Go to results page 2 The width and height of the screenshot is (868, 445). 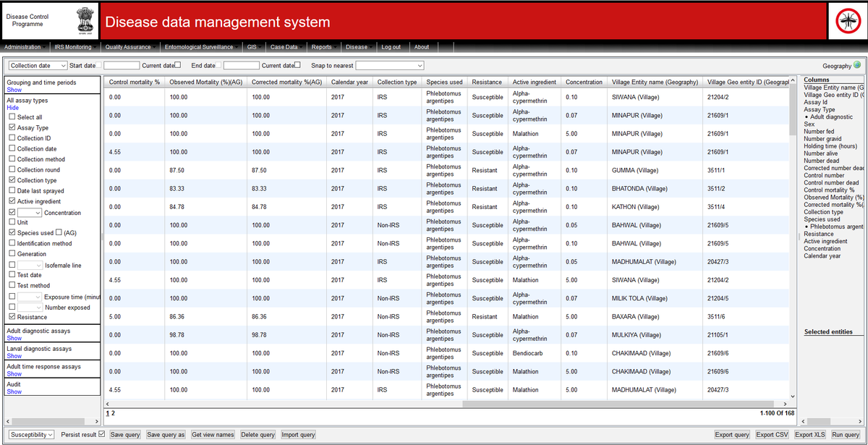coord(113,413)
